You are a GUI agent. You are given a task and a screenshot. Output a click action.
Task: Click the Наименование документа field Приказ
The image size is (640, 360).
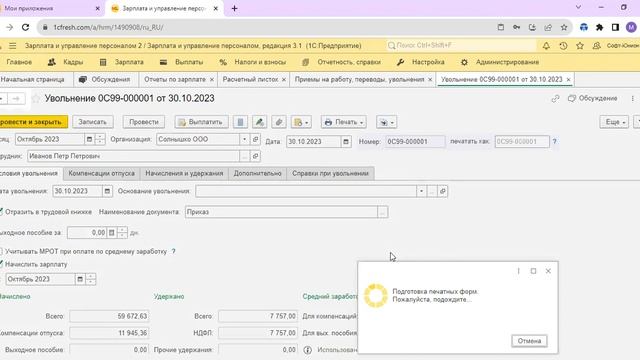(281, 212)
